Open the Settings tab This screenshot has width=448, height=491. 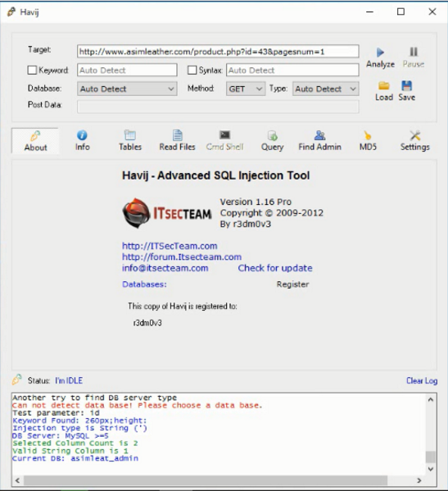tap(415, 141)
